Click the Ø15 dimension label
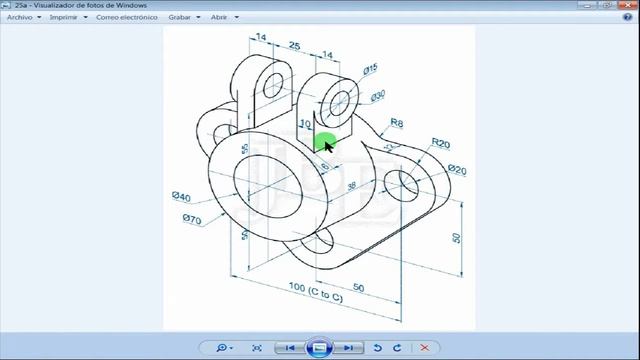The width and height of the screenshot is (640, 360). point(370,69)
